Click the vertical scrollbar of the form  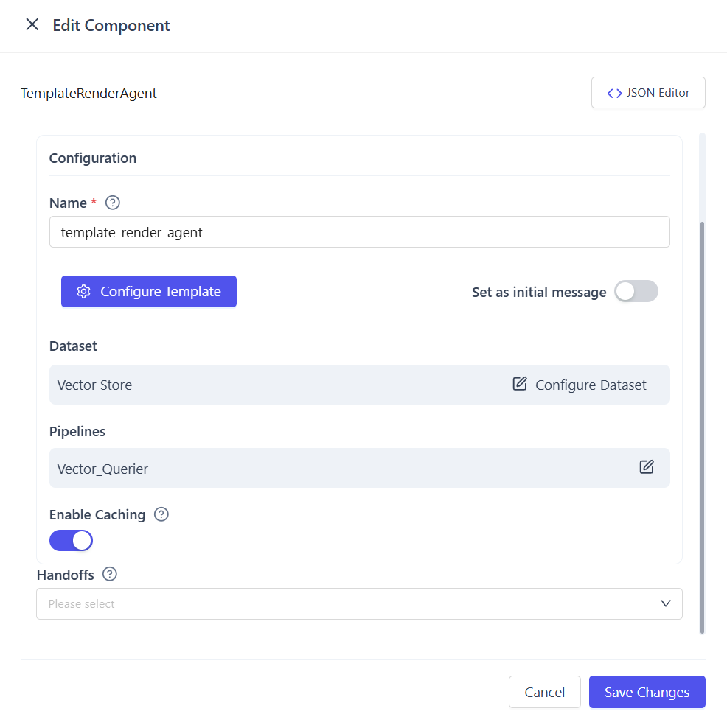702,427
